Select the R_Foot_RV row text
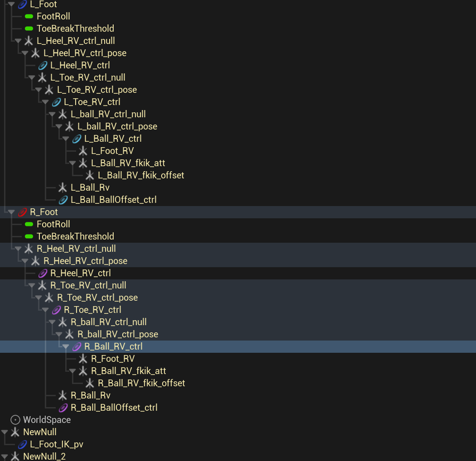Image resolution: width=476 pixels, height=461 pixels. [113, 359]
